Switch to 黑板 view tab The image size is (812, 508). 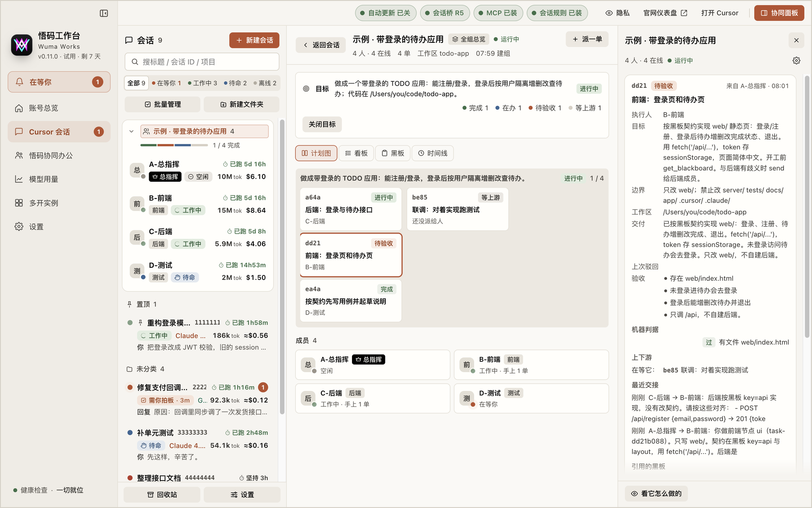pos(392,153)
